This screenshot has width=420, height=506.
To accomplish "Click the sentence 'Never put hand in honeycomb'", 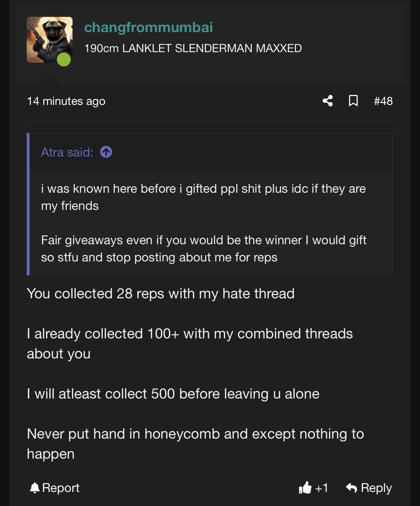I will point(195,434).
